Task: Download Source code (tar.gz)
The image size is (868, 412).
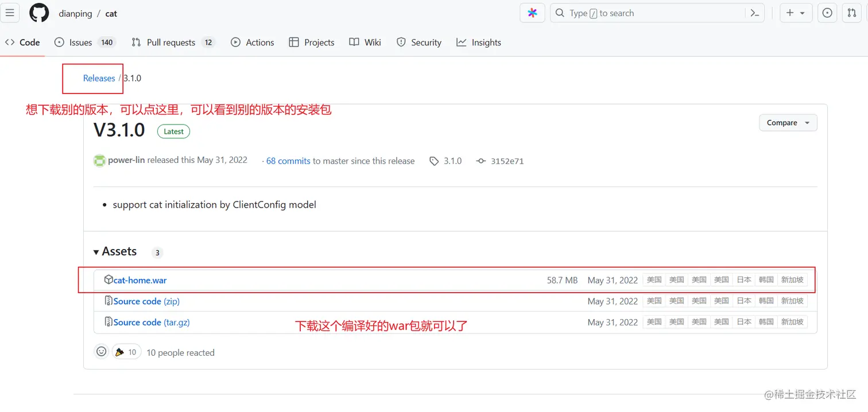Action: click(x=152, y=322)
